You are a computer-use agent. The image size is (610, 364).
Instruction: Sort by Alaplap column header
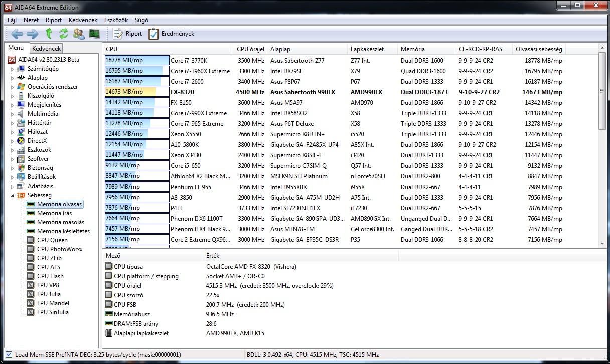pos(308,49)
